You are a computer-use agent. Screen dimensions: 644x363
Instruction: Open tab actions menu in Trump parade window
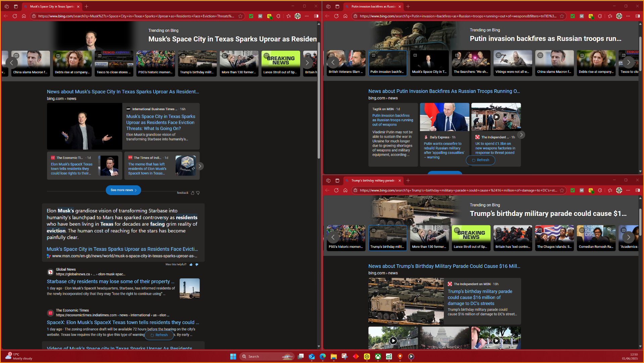pos(337,181)
